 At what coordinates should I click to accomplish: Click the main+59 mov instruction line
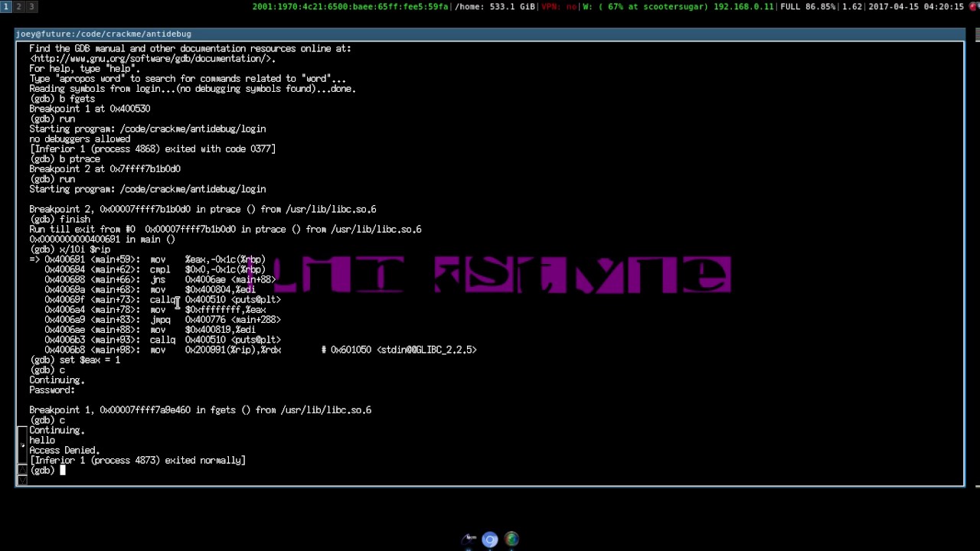[x=147, y=259]
